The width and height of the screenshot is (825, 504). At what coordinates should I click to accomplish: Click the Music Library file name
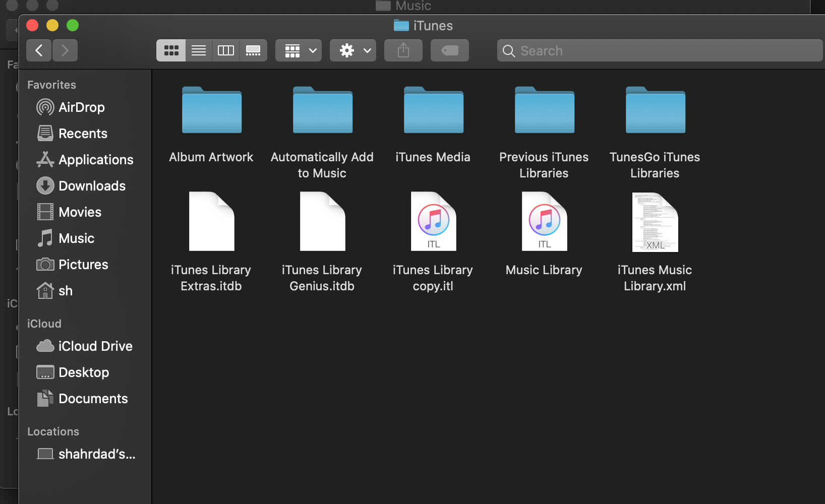click(x=544, y=270)
